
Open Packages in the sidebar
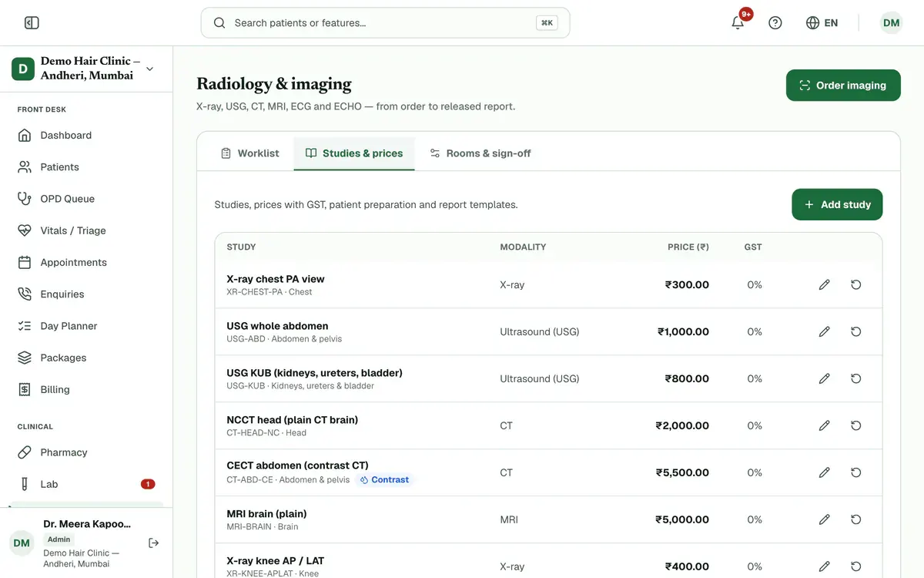coord(86,358)
